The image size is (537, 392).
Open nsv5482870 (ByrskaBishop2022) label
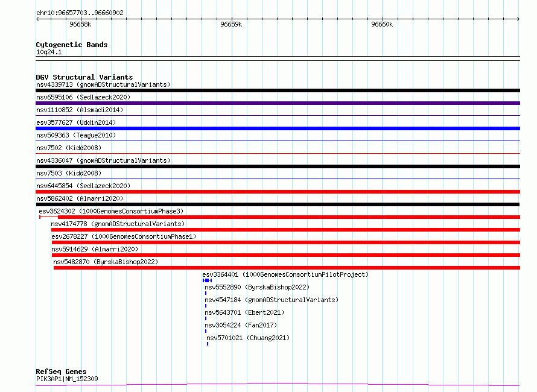point(106,262)
